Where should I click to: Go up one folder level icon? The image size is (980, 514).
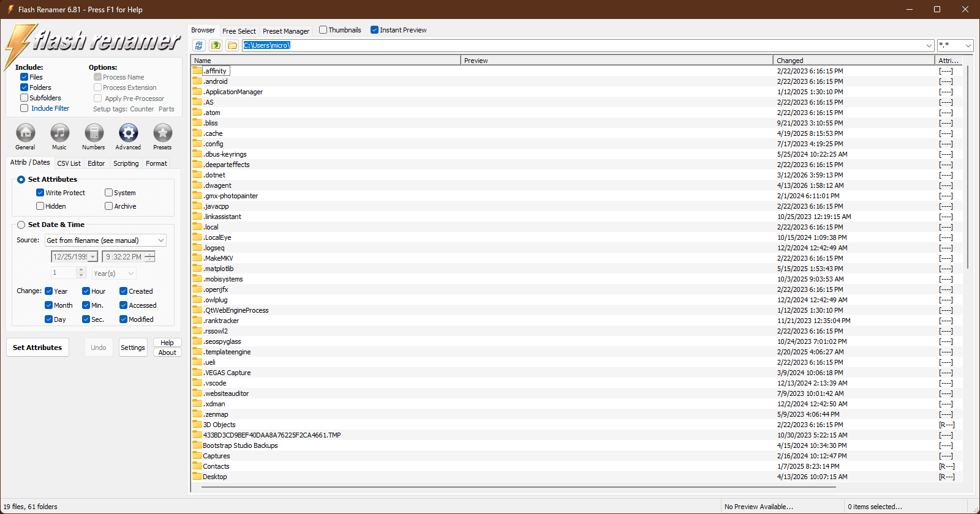(x=216, y=45)
